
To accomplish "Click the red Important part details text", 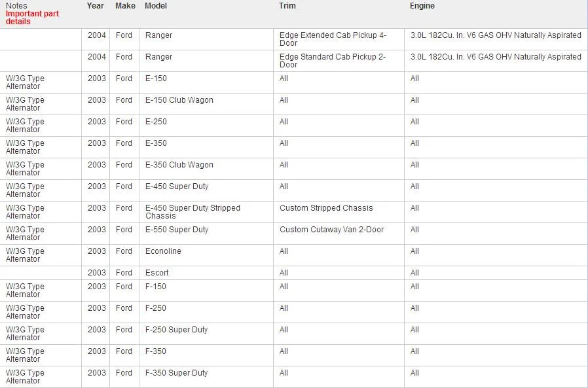I will point(32,18).
